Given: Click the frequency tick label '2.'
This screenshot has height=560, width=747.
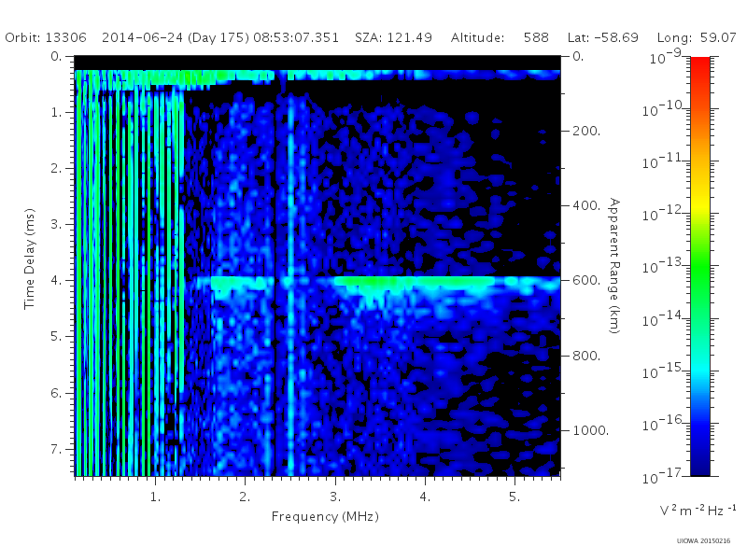Looking at the screenshot, I should click(x=245, y=497).
